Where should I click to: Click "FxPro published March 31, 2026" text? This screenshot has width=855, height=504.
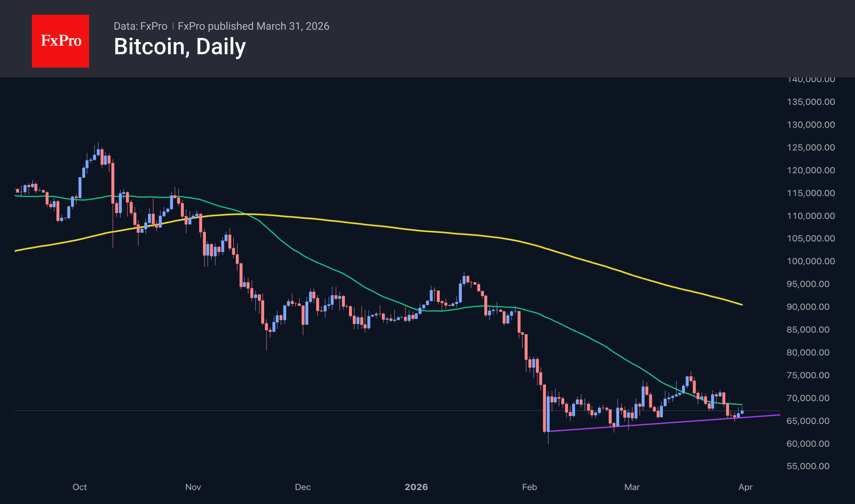pos(253,26)
